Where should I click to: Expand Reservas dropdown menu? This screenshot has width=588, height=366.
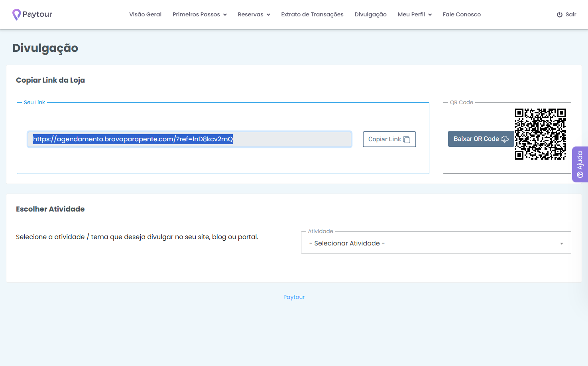tap(254, 14)
